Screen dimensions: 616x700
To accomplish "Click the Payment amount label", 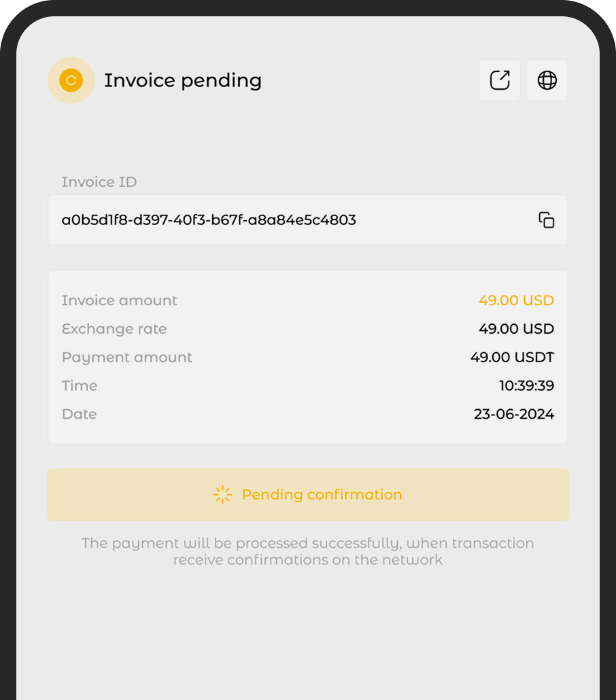I will click(x=127, y=357).
